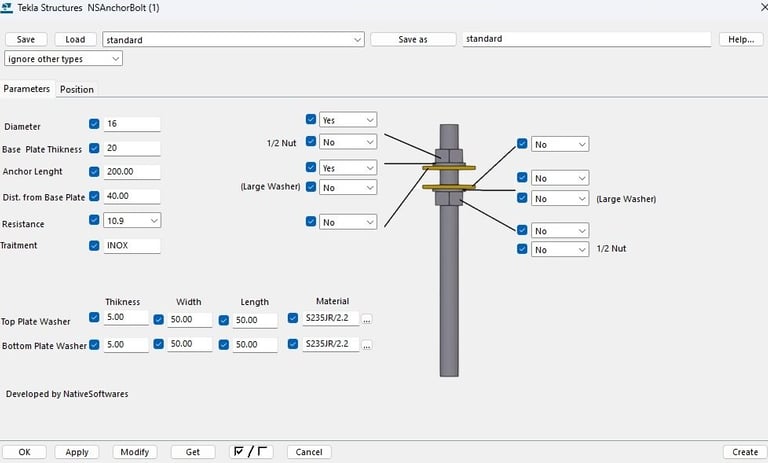Viewport: 768px width, 463px height.
Task: Toggle Top Plate Washer Thikness checkbox
Action: click(94, 317)
